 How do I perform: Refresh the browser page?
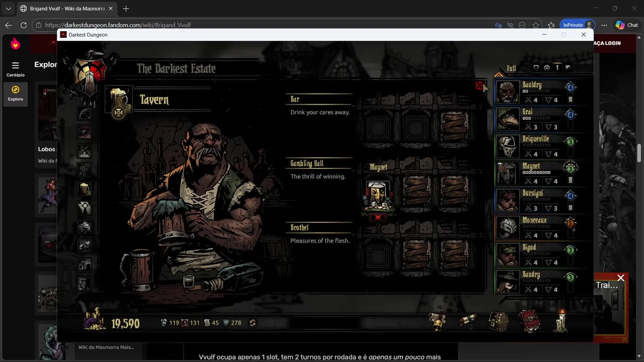[x=24, y=25]
